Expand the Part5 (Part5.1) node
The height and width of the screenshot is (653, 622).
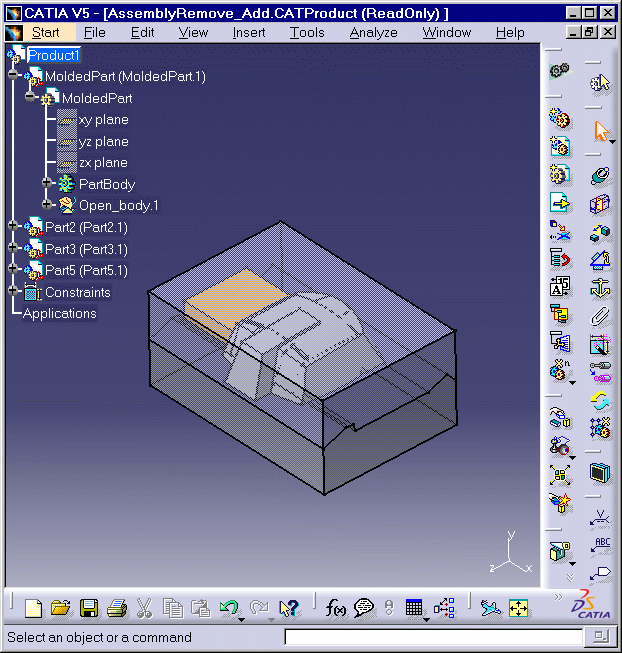(13, 268)
